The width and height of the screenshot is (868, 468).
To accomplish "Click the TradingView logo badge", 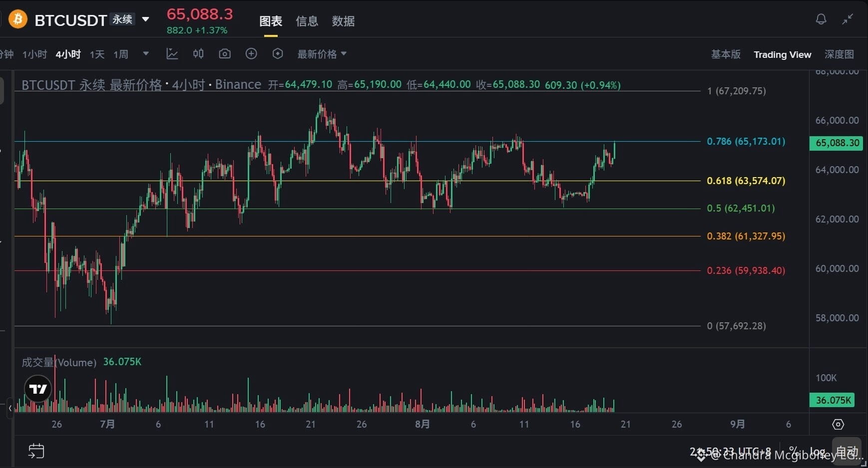I will coord(38,389).
